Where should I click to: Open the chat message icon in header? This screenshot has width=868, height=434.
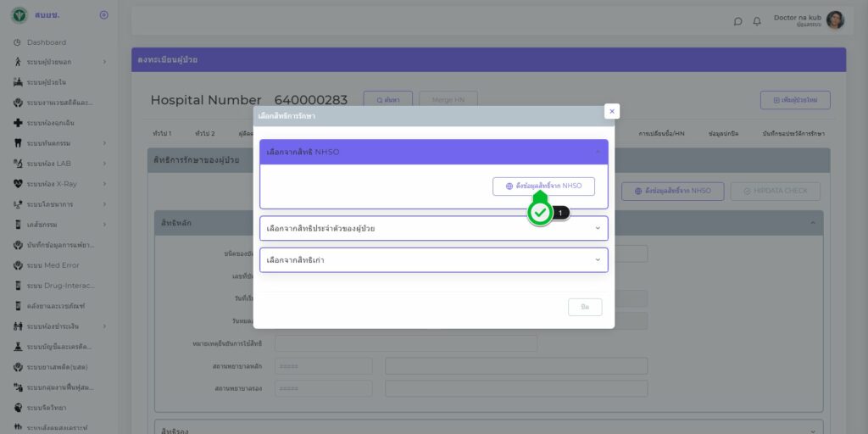click(x=737, y=21)
